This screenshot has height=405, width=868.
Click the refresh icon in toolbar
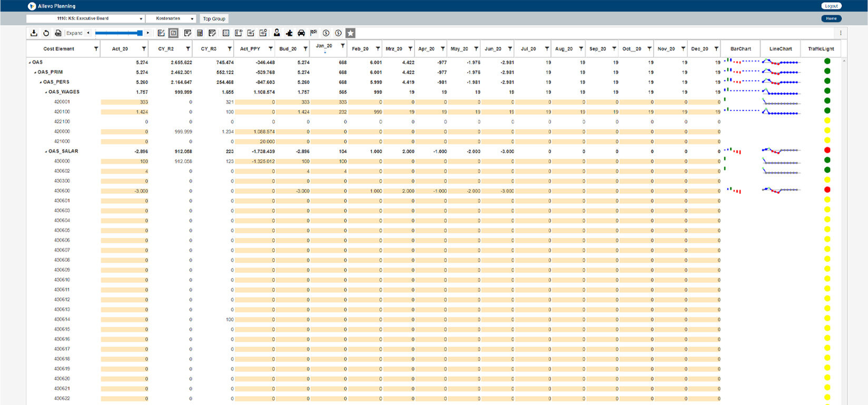click(x=46, y=33)
